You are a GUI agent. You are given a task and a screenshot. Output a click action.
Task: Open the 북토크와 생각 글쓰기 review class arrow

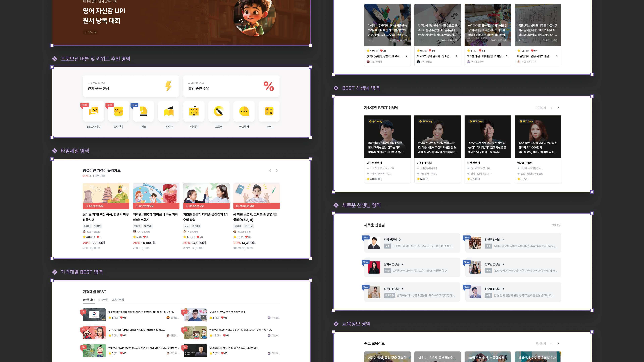(457, 56)
